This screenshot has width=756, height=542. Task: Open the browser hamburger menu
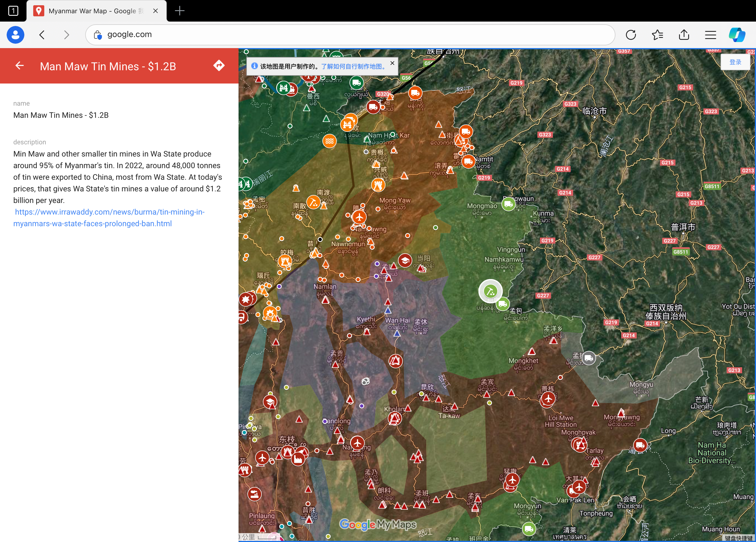click(711, 35)
